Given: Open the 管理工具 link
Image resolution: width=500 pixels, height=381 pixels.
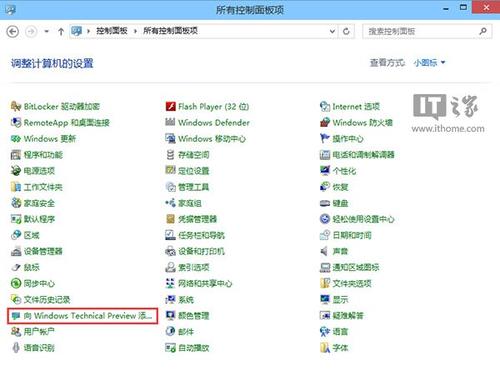Looking at the screenshot, I should pos(194,187).
